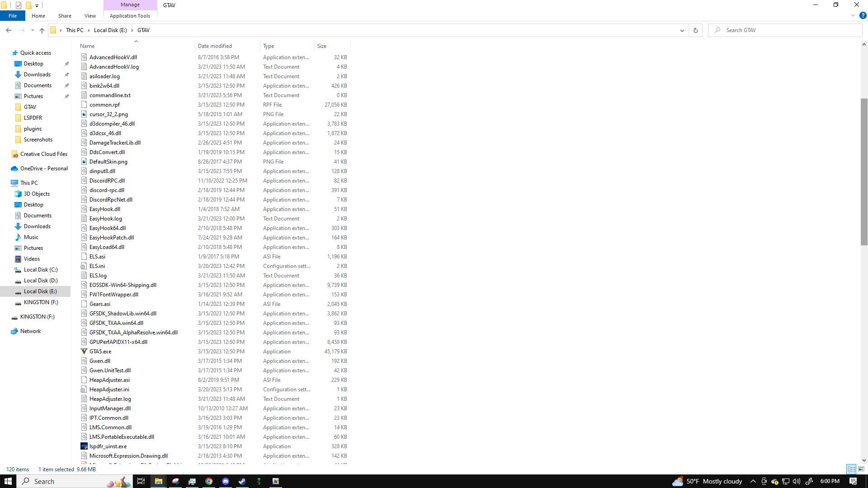This screenshot has width=868, height=488.
Task: Switch to the View ribbon tab
Action: pos(90,16)
